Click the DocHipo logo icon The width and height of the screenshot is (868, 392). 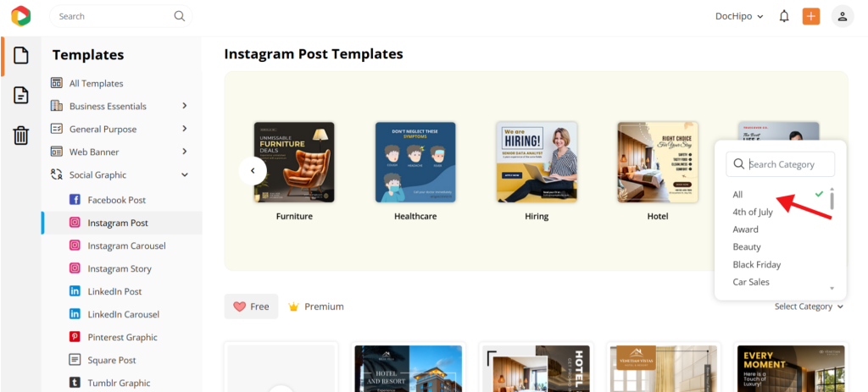(21, 16)
